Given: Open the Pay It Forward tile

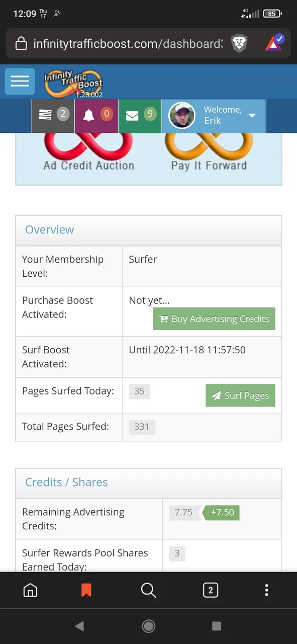Looking at the screenshot, I should pyautogui.click(x=209, y=153).
